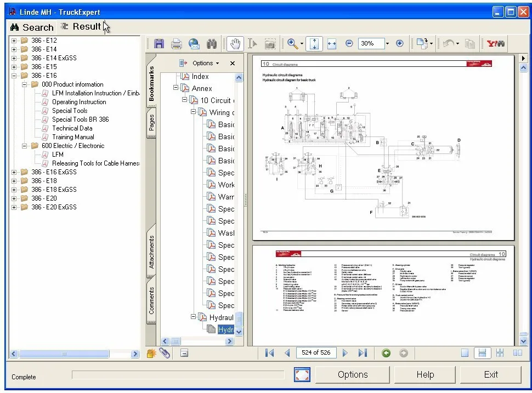Select the highlighted Hydr bookmark
This screenshot has height=393, width=532.
click(226, 329)
